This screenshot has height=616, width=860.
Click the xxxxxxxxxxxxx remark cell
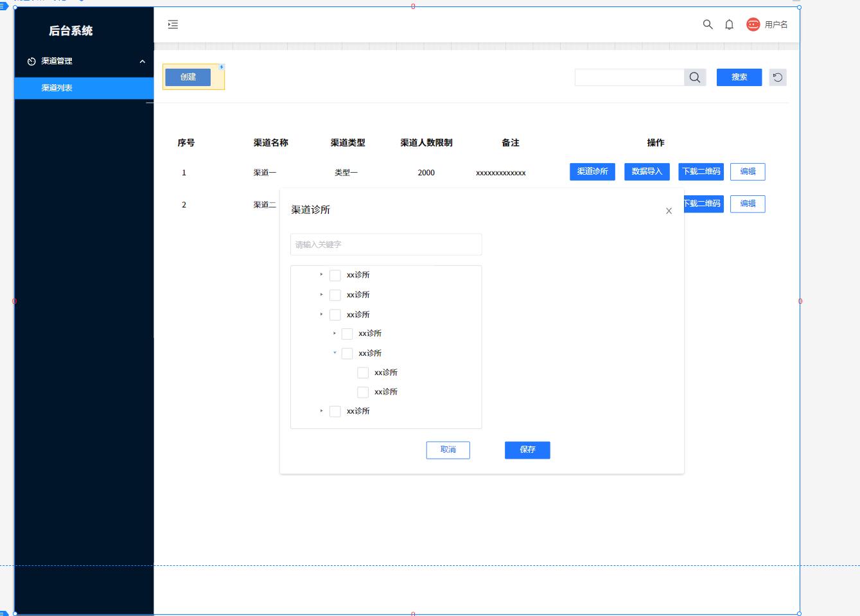(501, 173)
